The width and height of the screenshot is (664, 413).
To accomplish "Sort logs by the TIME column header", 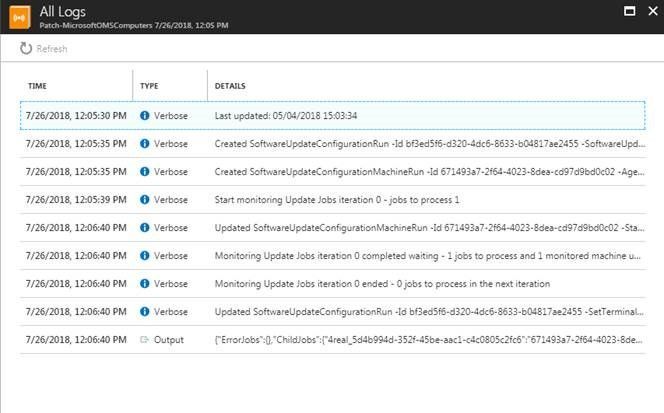I will pos(38,86).
